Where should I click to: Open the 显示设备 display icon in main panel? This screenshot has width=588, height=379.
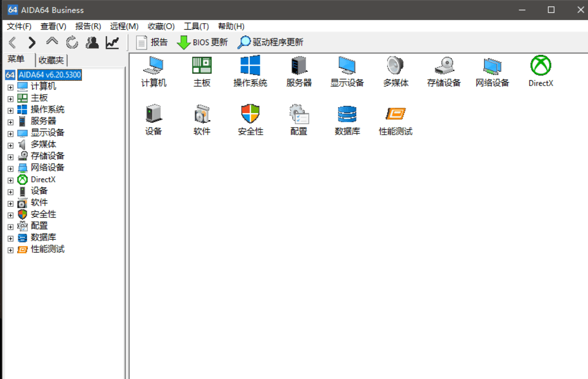[347, 72]
